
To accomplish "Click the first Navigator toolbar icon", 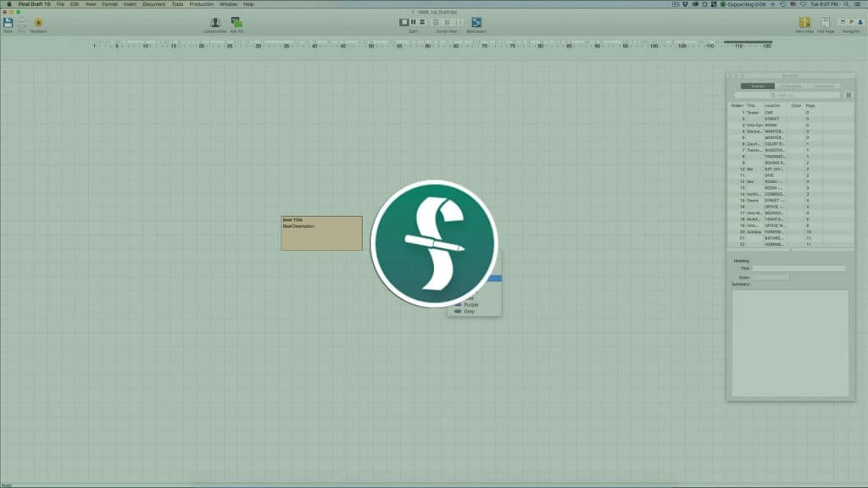I will [843, 23].
